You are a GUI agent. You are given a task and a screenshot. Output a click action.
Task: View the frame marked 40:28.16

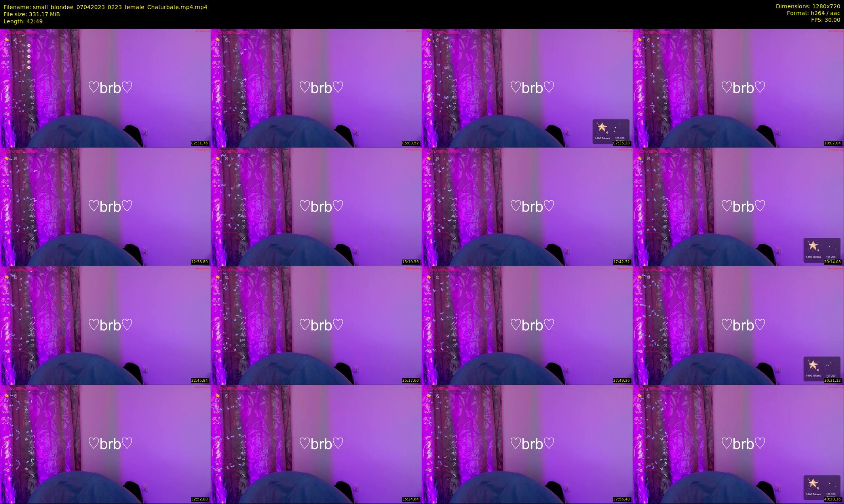click(x=738, y=444)
